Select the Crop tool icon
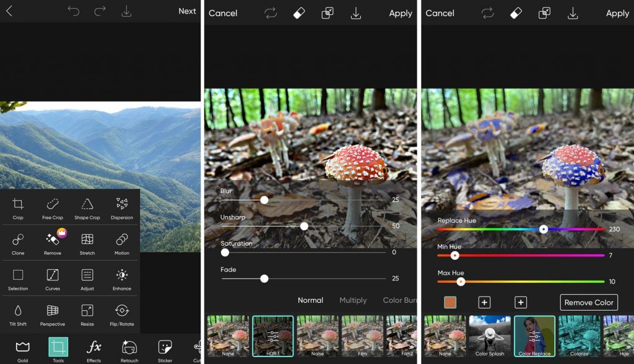634x364 pixels. click(x=18, y=205)
